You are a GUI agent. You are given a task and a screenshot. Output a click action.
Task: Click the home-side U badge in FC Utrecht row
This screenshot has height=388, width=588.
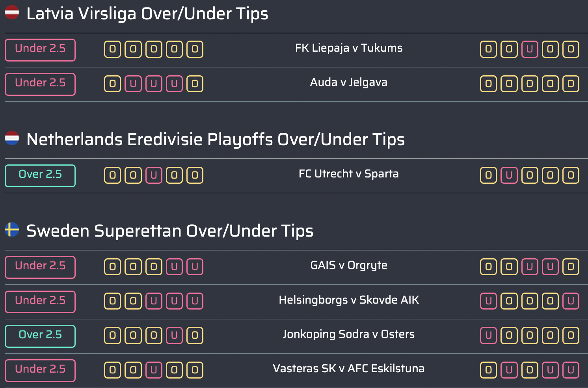[x=154, y=175]
